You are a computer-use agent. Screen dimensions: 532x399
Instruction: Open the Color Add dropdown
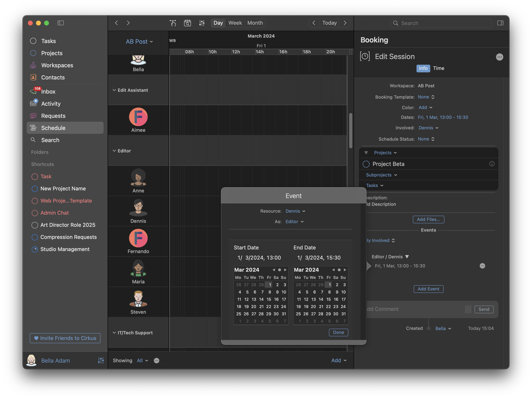(425, 108)
